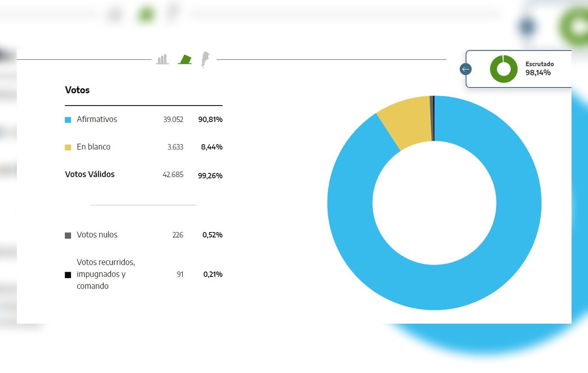Select the 'Votos' section heading
This screenshot has height=373, width=588.
pyautogui.click(x=77, y=90)
